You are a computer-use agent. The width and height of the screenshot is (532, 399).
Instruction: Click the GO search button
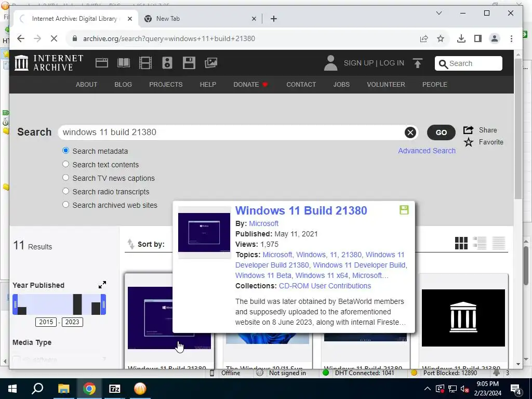pos(441,132)
